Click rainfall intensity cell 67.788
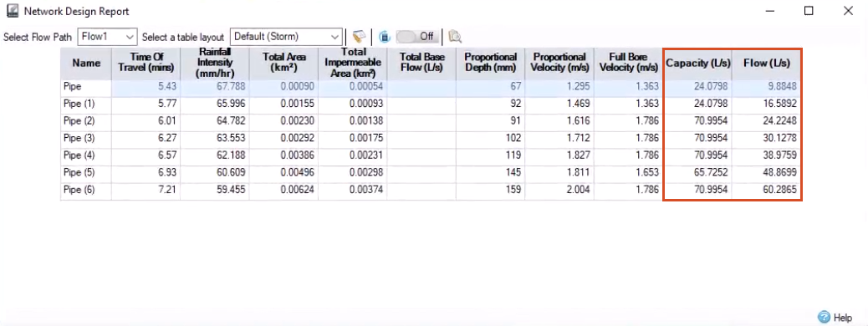868x326 pixels. tap(215, 87)
